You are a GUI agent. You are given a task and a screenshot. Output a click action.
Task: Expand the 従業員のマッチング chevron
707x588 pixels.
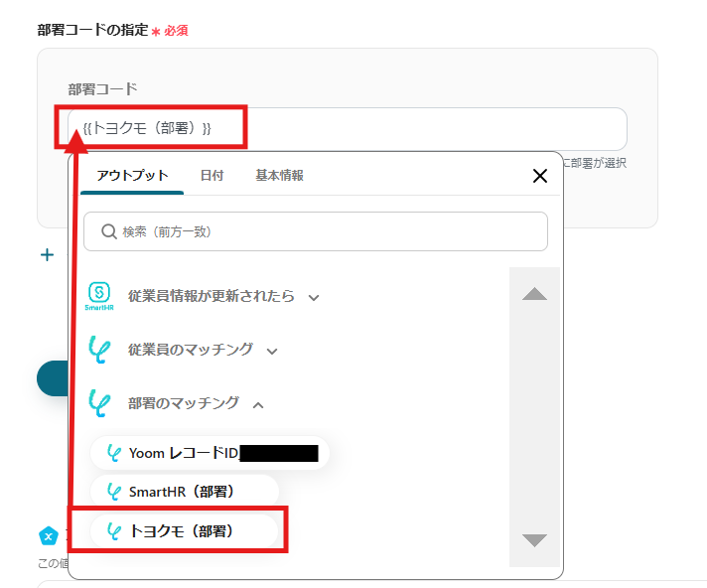coord(272,351)
